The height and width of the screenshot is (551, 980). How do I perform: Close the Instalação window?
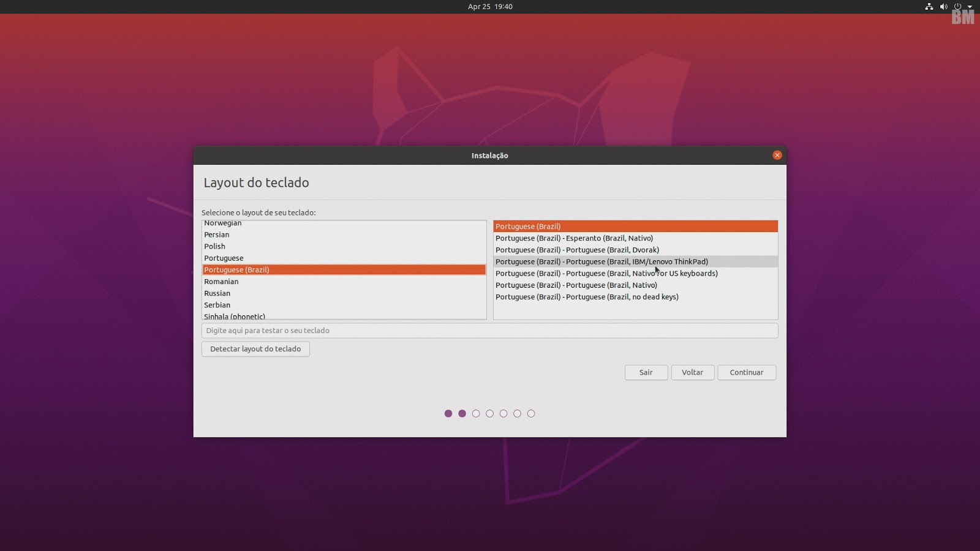click(x=777, y=155)
